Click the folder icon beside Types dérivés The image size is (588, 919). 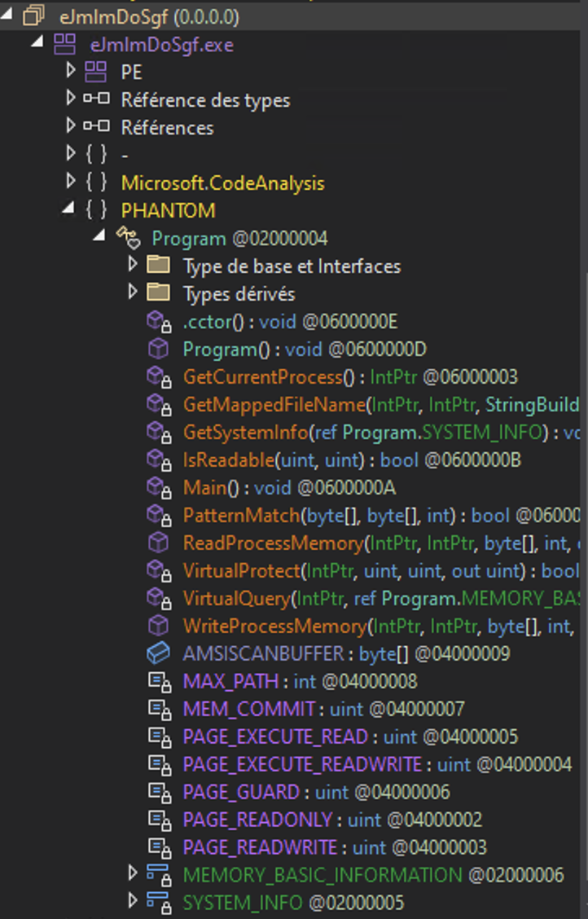click(158, 293)
